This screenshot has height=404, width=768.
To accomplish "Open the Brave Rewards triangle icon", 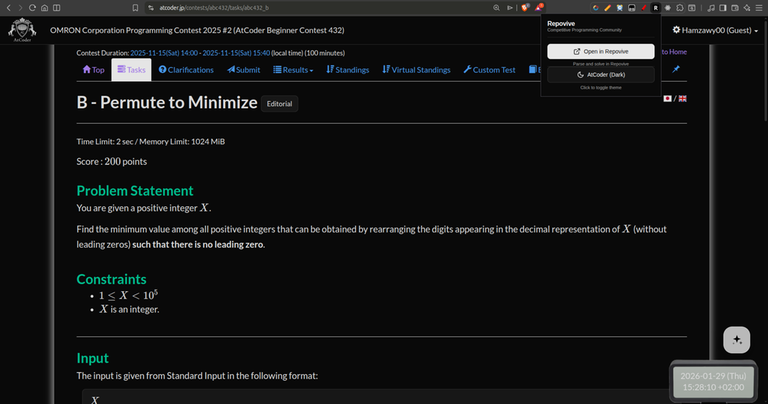I will pos(539,7).
